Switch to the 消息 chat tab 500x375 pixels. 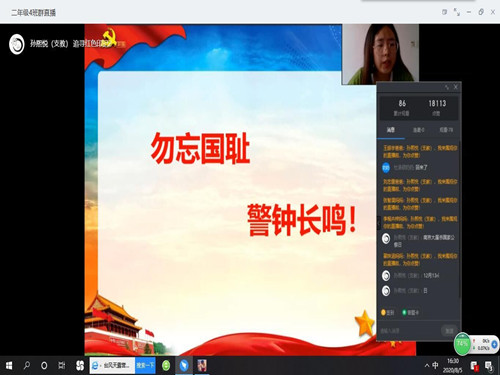[x=391, y=130]
